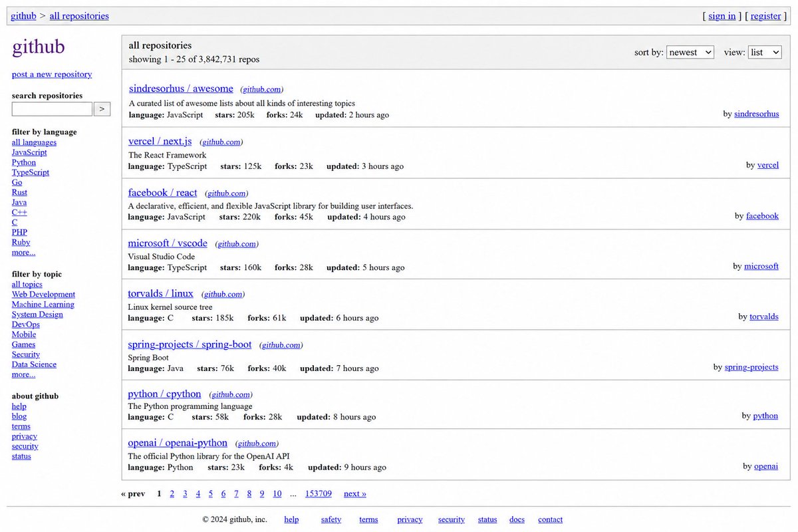
Task: Open the all repositories breadcrumb link
Action: tap(79, 16)
